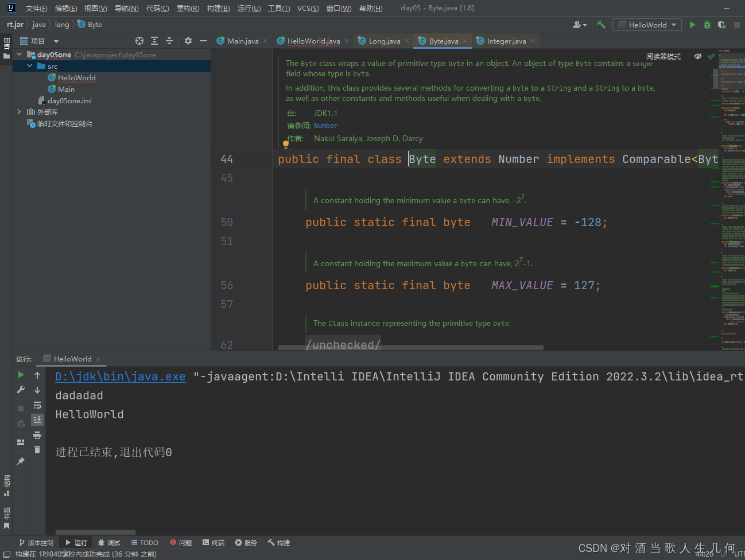Switch to the HelloWorld.java editor tab
745x560 pixels.
click(313, 41)
